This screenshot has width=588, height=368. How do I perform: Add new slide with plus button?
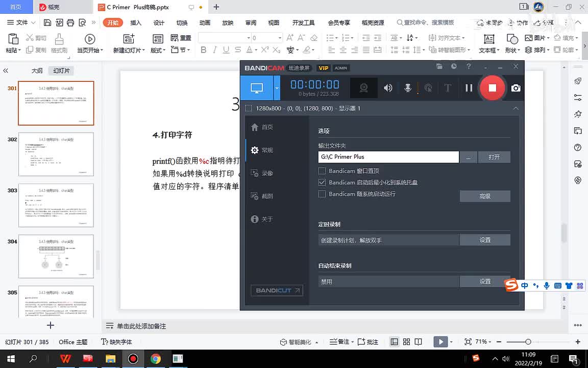point(50,325)
